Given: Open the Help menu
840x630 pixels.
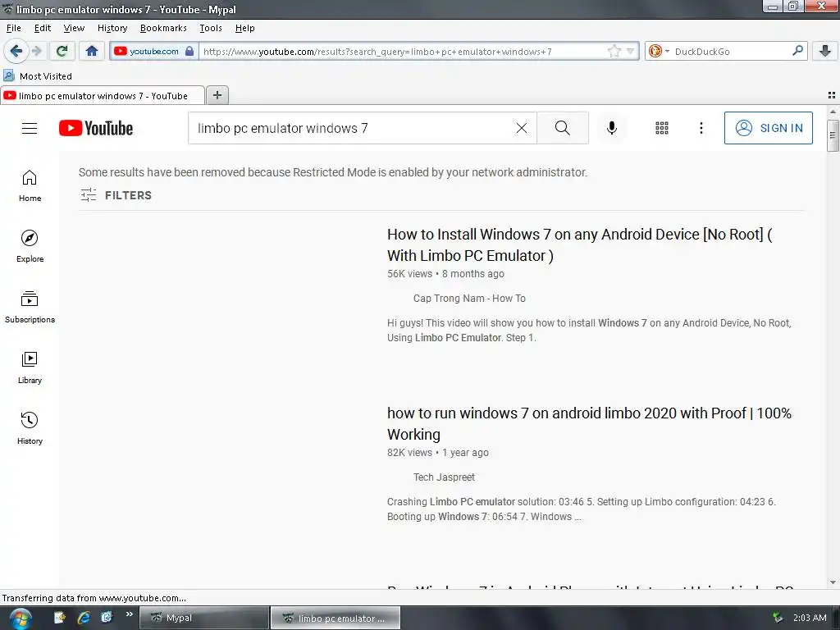Looking at the screenshot, I should click(244, 28).
